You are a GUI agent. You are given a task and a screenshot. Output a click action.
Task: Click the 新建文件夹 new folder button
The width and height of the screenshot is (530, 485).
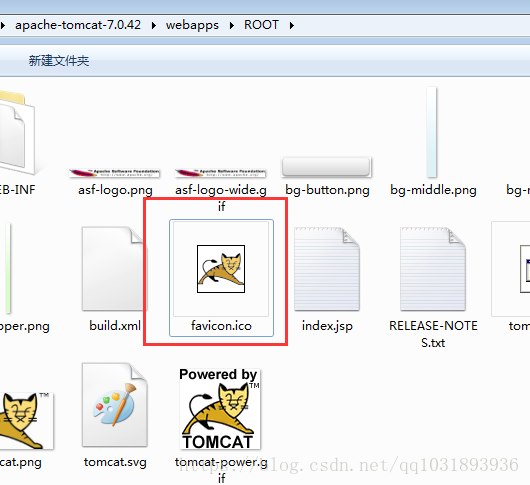point(59,60)
